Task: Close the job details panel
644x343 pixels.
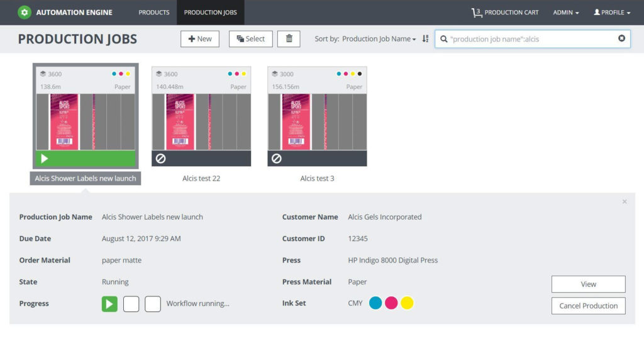Action: click(x=625, y=201)
